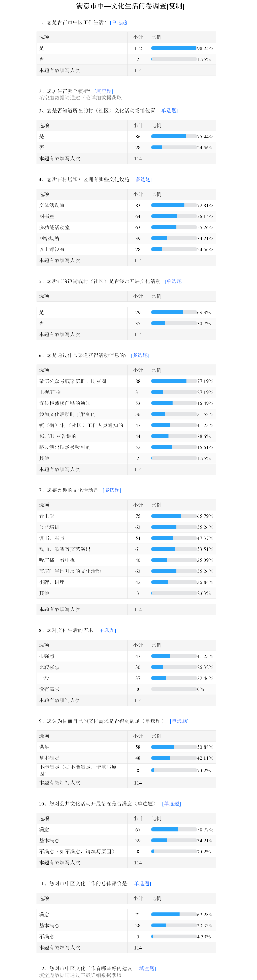Screen dimensions: 257x980
Task: Click the 文体活动室 percentage bar
Action: (x=174, y=205)
